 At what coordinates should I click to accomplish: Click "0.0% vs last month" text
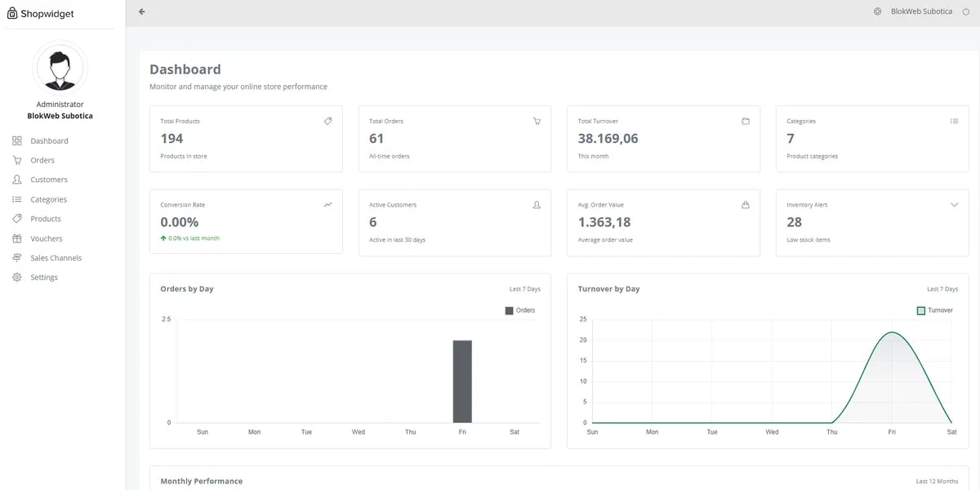pos(194,238)
